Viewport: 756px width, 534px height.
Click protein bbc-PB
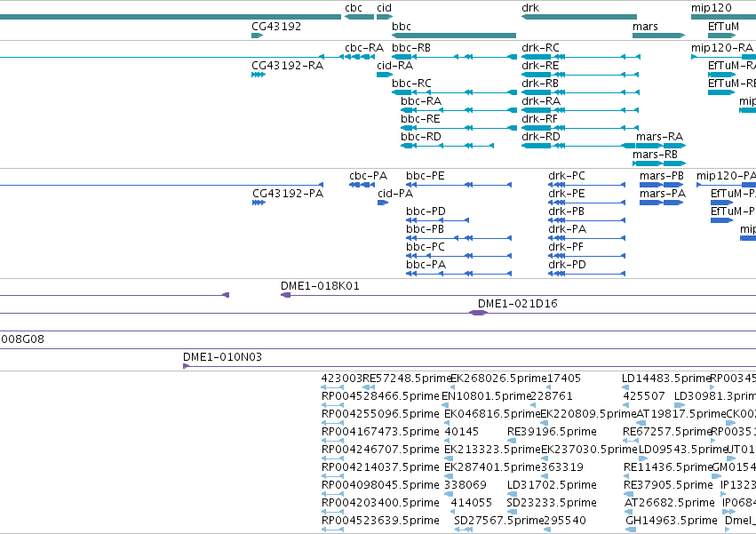[458, 238]
